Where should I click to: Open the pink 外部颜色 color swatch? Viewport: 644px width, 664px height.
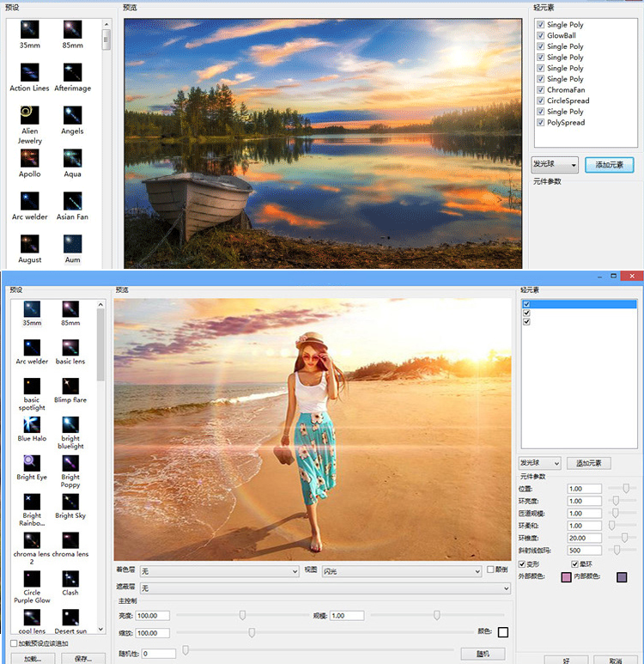[x=566, y=577]
